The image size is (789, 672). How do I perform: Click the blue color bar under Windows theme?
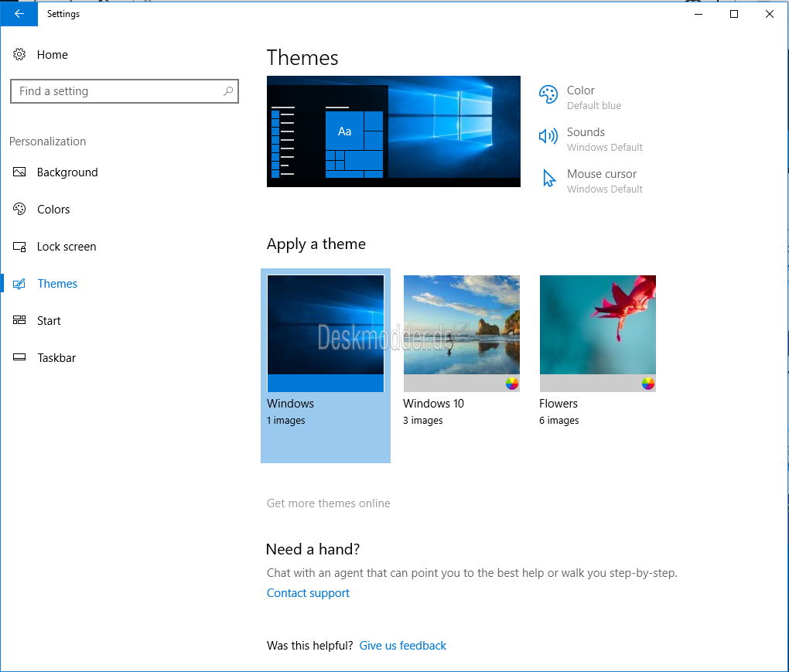click(326, 383)
